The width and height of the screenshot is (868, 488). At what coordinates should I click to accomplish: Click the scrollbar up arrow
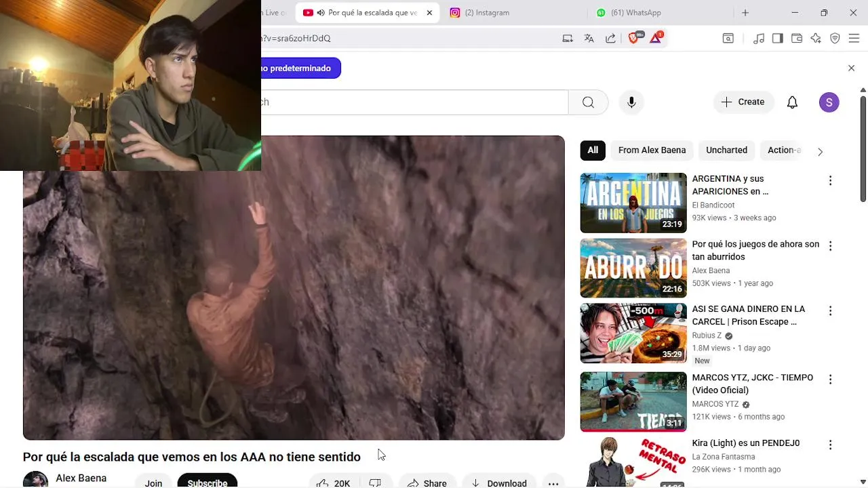pos(863,90)
